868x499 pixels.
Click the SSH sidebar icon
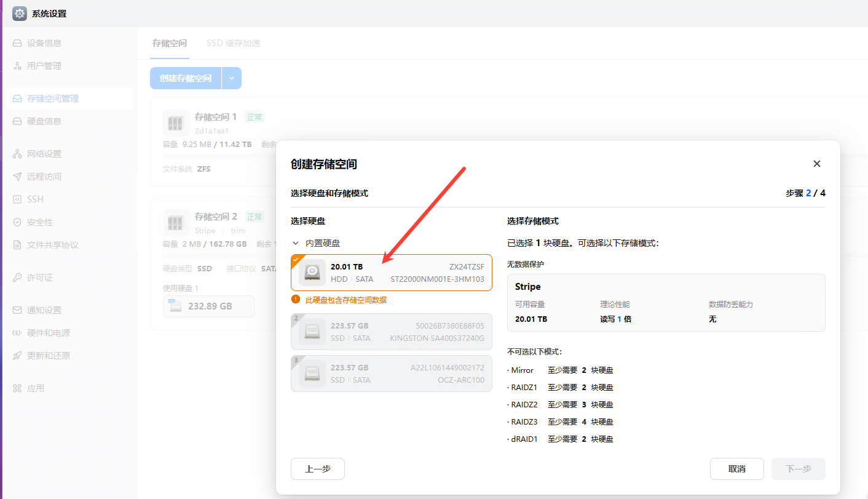(x=17, y=199)
